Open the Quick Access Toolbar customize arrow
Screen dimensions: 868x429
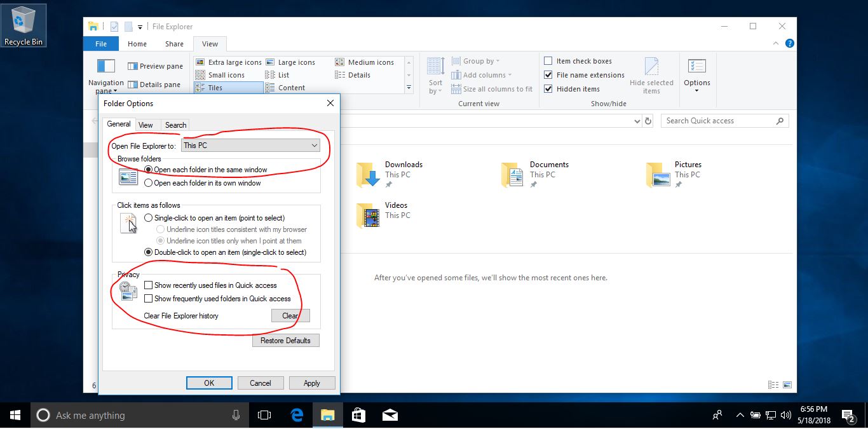point(140,27)
